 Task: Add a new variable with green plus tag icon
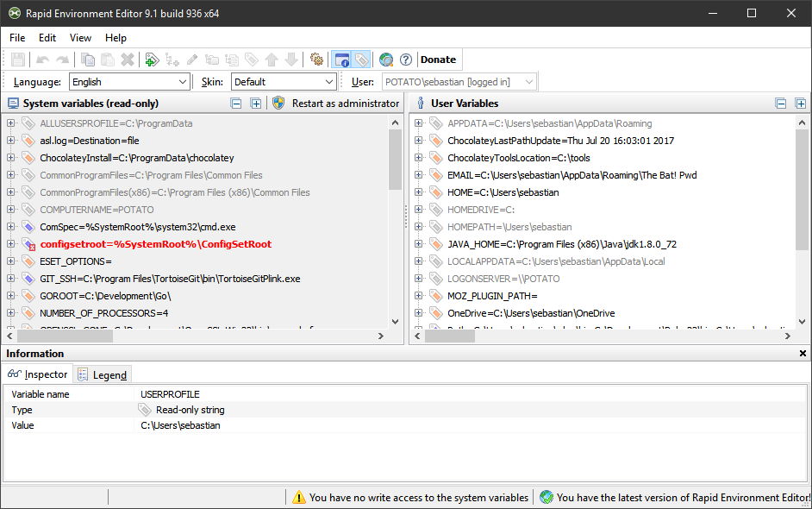(x=152, y=60)
